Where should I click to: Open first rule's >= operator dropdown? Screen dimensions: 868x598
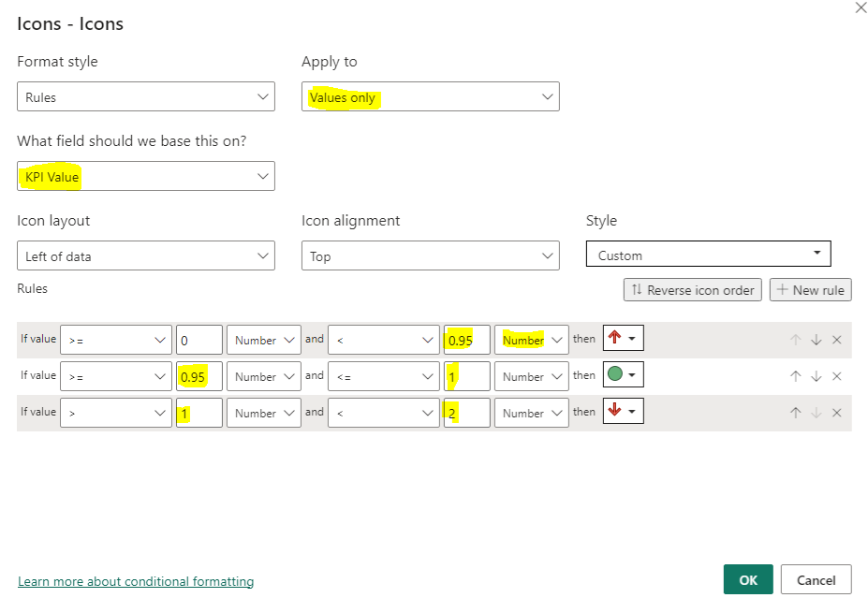click(116, 340)
